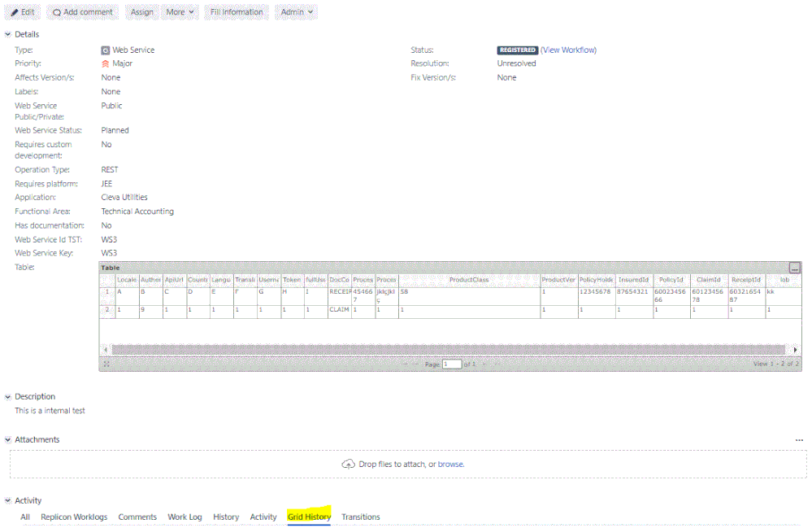Viewport: 812px width, 528px height.
Task: Click the Technical Accounting functional area value
Action: pos(137,212)
